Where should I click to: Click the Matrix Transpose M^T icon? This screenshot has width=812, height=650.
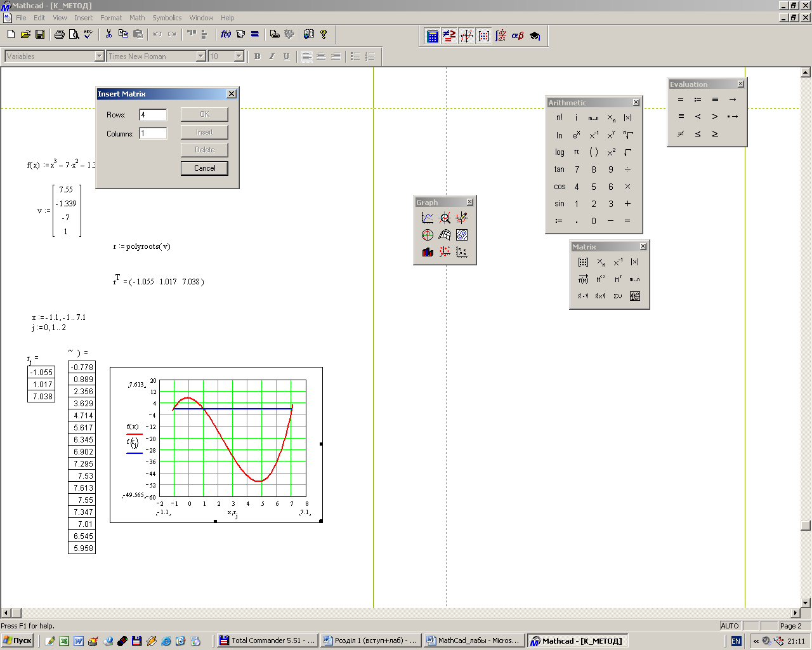(x=618, y=279)
